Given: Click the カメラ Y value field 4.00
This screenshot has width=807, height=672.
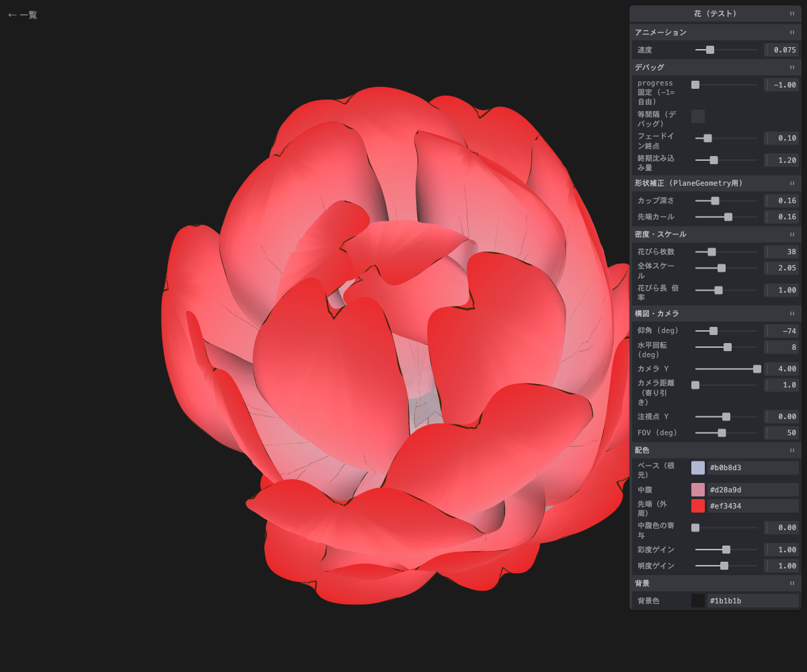Looking at the screenshot, I should coord(781,369).
